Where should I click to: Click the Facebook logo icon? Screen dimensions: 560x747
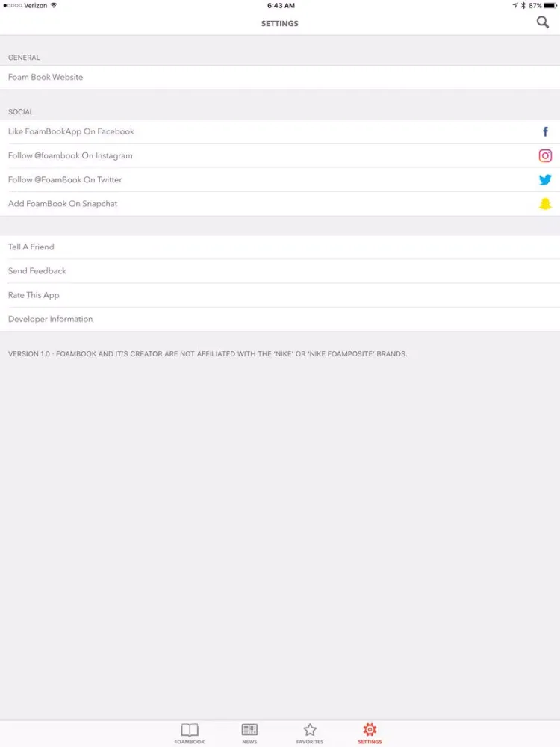point(545,131)
